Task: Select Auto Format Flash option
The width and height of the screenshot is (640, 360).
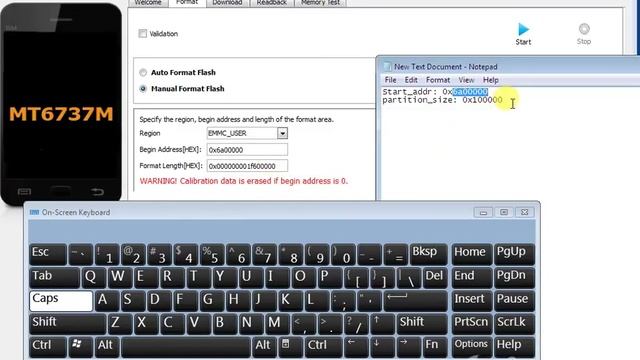Action: point(143,73)
